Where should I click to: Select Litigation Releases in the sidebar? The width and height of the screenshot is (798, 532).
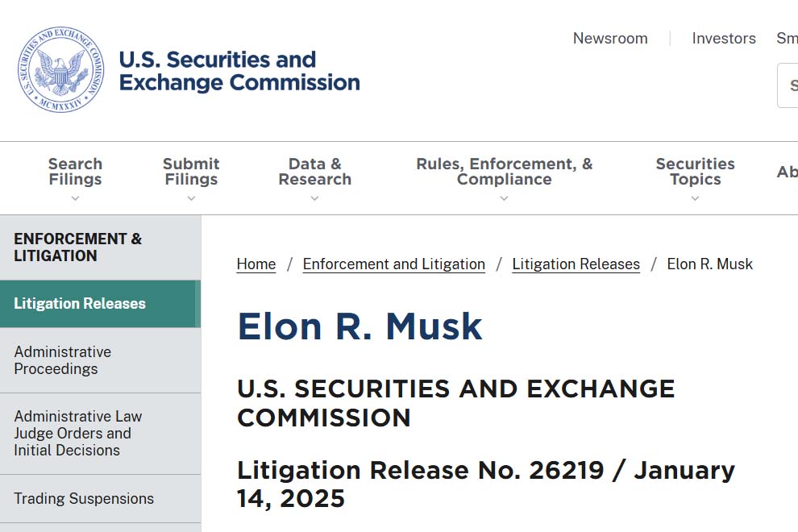pyautogui.click(x=80, y=304)
